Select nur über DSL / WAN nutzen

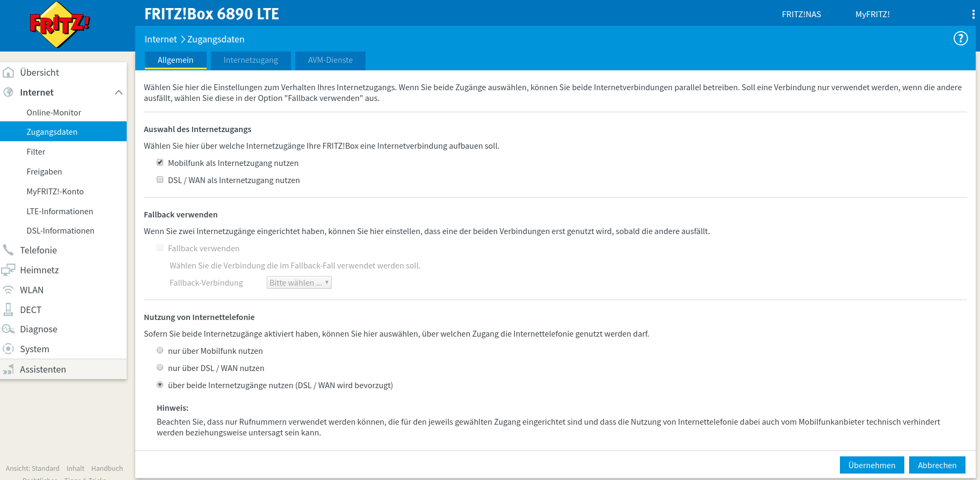pos(160,368)
